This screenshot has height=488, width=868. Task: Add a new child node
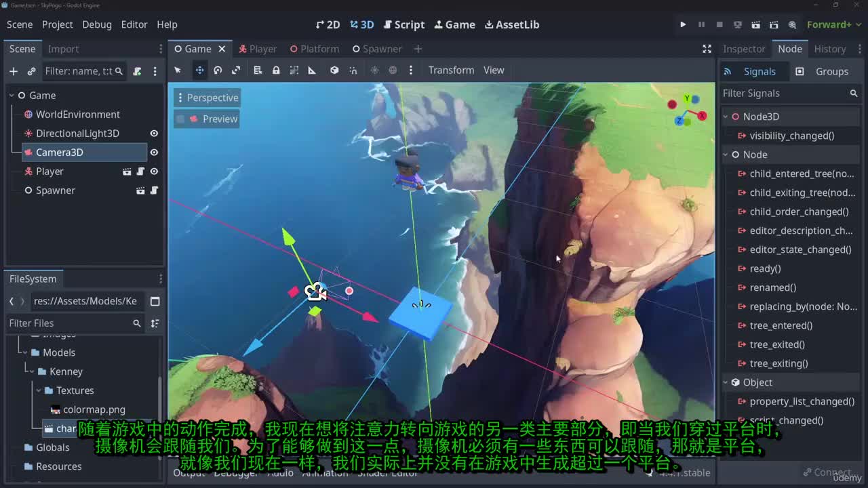click(x=14, y=71)
